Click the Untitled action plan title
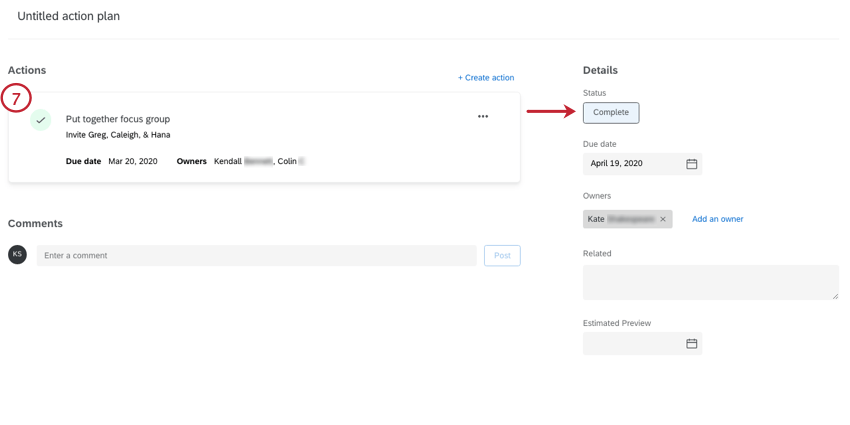This screenshot has width=850, height=425. (x=68, y=16)
